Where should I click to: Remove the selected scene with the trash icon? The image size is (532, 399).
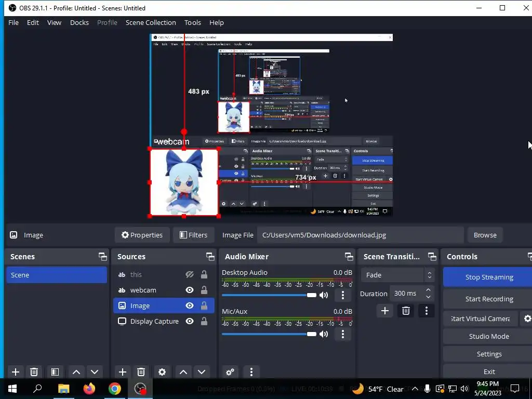34,372
